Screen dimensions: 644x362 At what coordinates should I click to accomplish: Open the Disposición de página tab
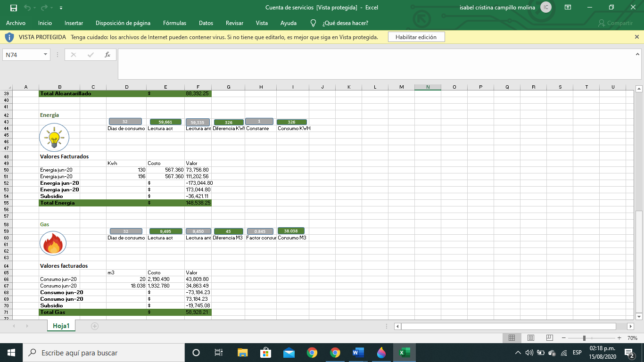point(123,23)
